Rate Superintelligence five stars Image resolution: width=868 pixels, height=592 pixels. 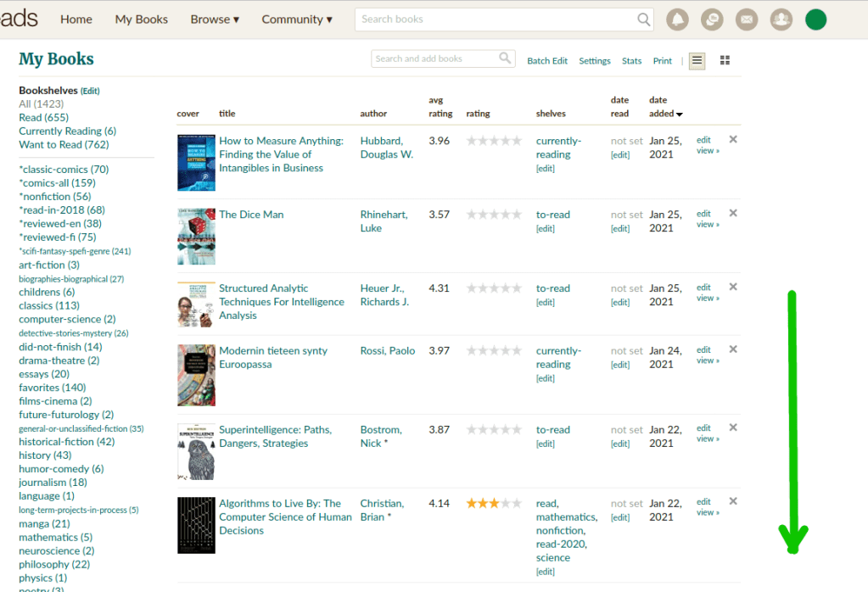pyautogui.click(x=517, y=430)
